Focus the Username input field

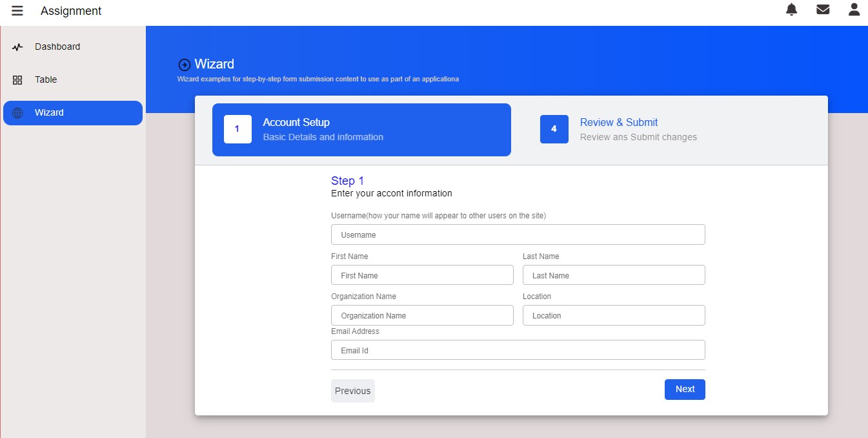pos(518,235)
